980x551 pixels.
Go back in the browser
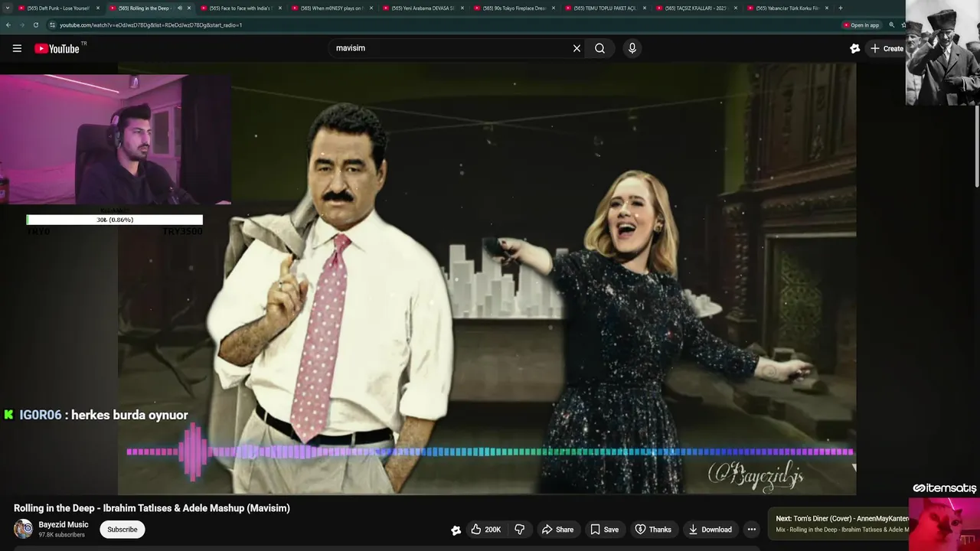[8, 25]
